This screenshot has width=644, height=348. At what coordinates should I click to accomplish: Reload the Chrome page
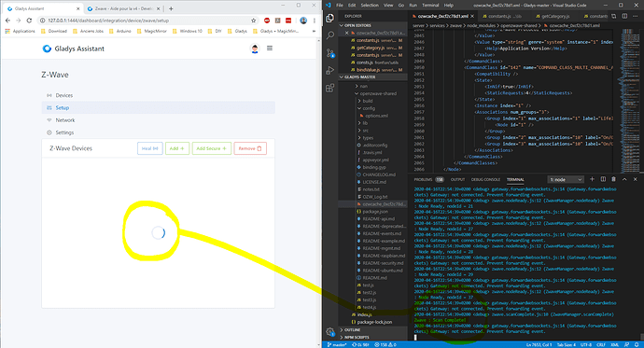[x=29, y=21]
